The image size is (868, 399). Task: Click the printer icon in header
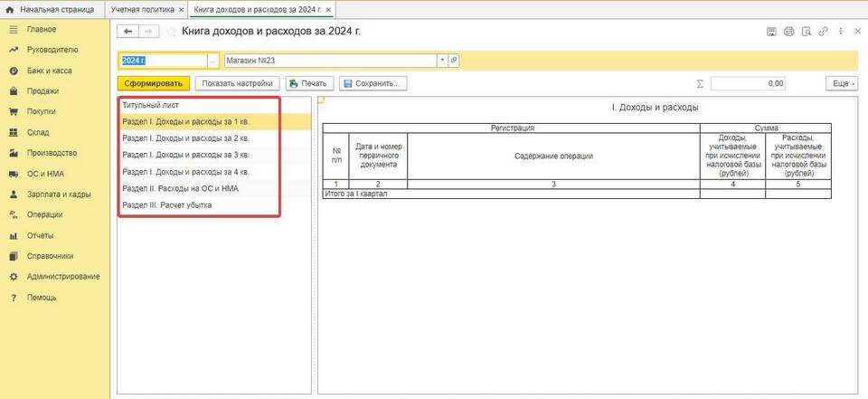click(788, 32)
